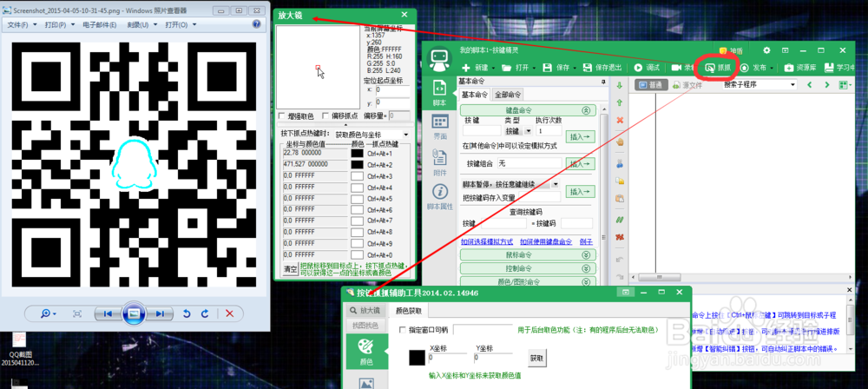The image size is (868, 389).
Task: Open the 例子 example link
Action: [x=586, y=241]
